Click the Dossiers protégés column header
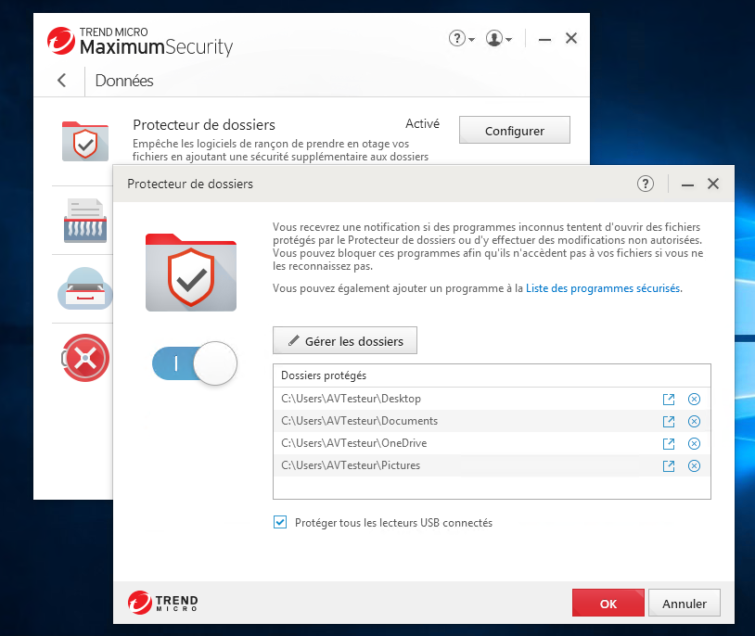 click(x=492, y=376)
